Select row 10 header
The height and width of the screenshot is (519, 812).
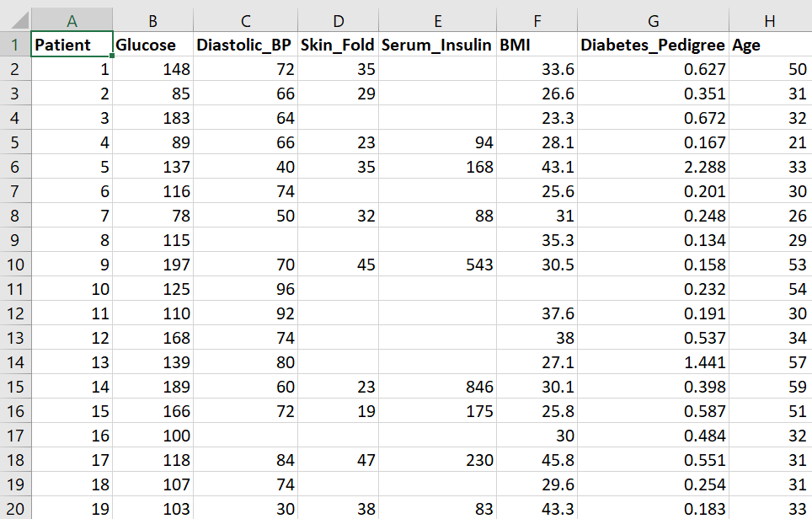point(15,265)
